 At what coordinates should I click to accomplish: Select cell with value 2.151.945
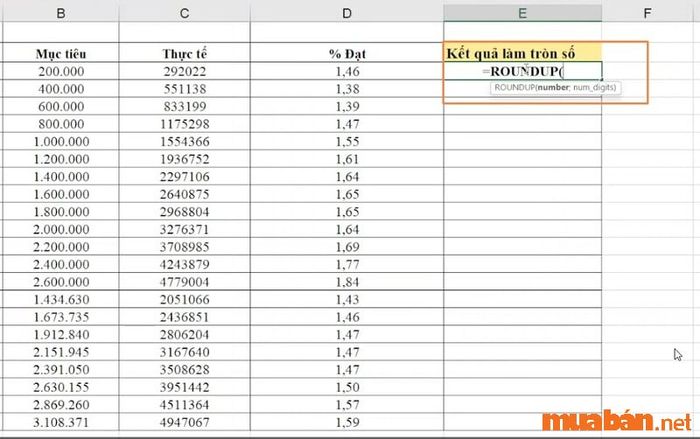coord(61,352)
